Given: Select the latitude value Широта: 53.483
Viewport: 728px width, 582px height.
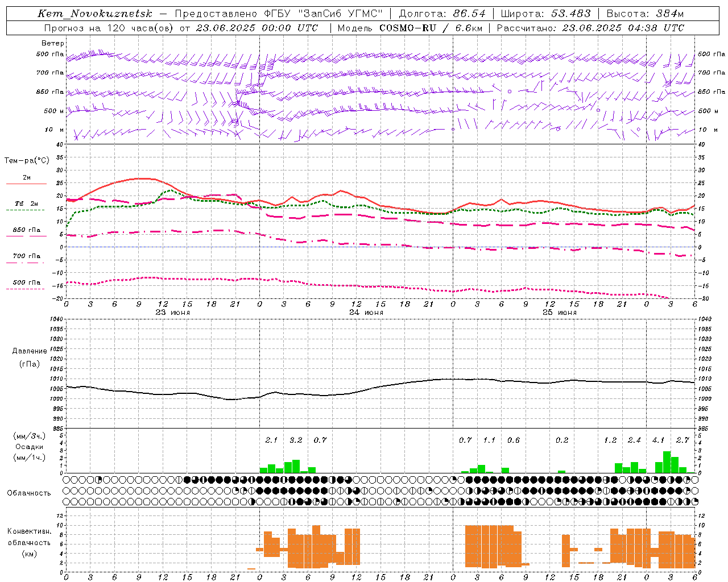Looking at the screenshot, I should coord(545,14).
